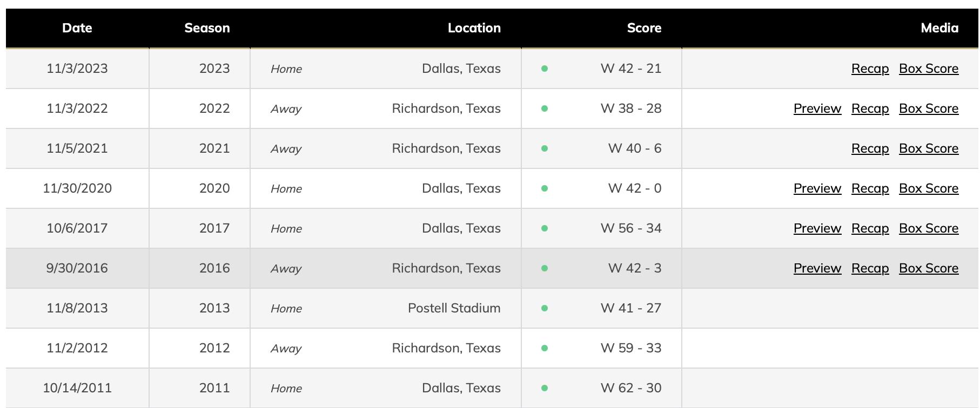980x408 pixels.
Task: Click the Season column header
Action: (207, 28)
